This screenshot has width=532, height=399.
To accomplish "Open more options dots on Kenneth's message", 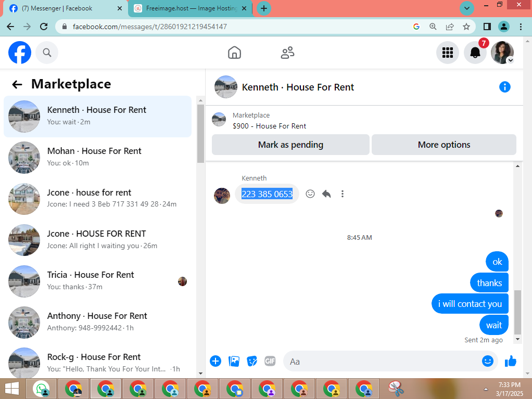I will point(343,194).
